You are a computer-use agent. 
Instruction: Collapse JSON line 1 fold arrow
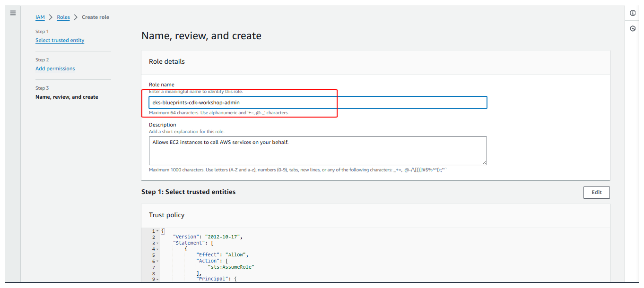pos(157,231)
